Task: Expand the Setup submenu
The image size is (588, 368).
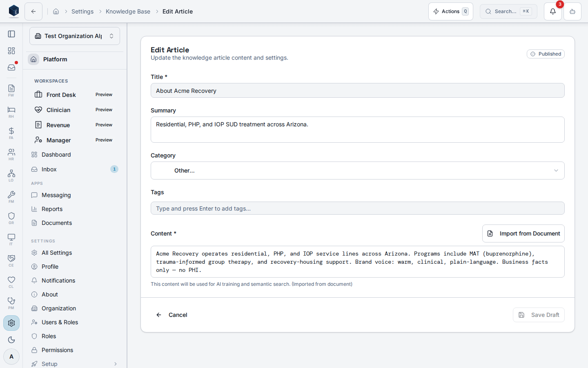Action: click(75, 364)
